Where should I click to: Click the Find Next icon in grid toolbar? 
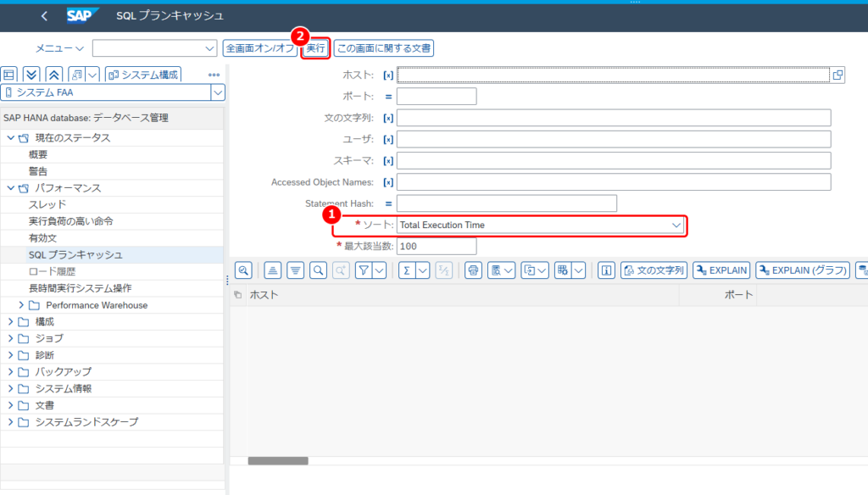coord(341,270)
